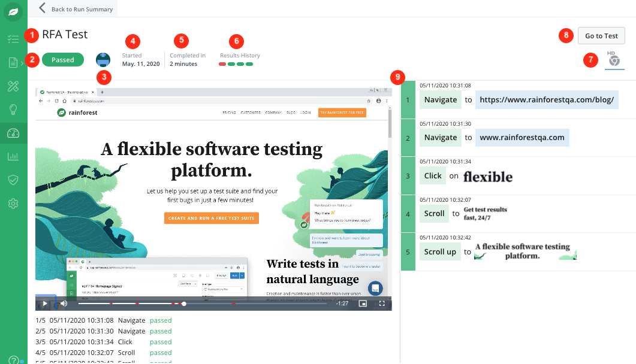Click log row 4/5 Scroll passed

click(x=104, y=353)
